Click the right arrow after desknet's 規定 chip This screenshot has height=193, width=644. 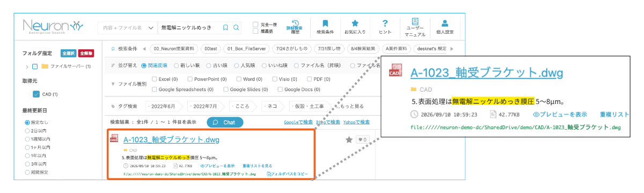click(452, 49)
